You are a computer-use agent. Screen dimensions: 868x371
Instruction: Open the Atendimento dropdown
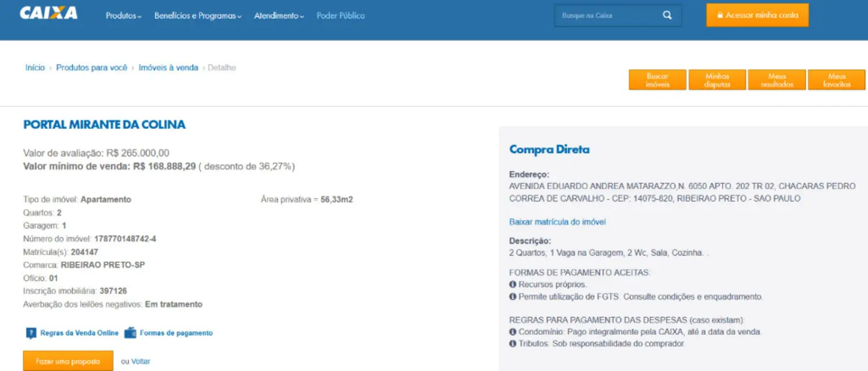[279, 16]
